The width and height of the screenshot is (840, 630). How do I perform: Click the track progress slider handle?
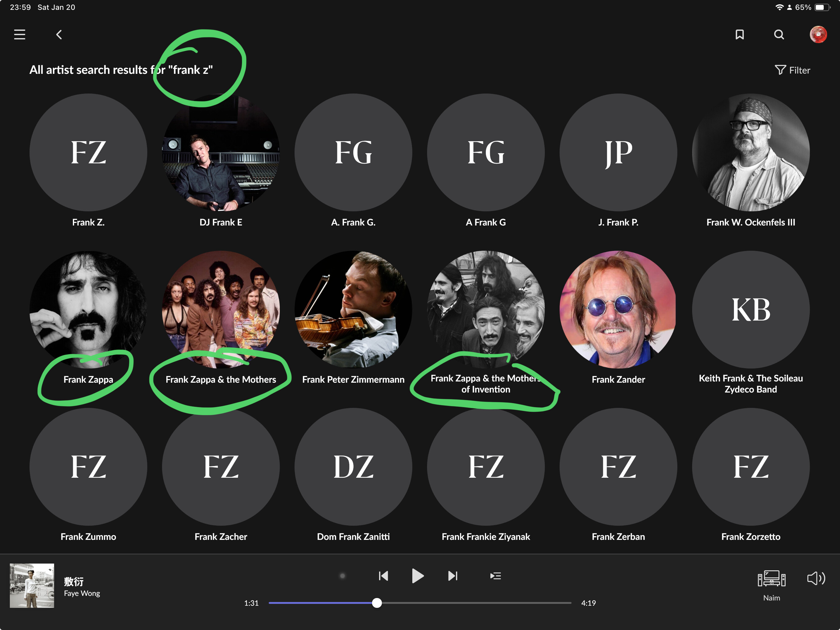coord(377,603)
